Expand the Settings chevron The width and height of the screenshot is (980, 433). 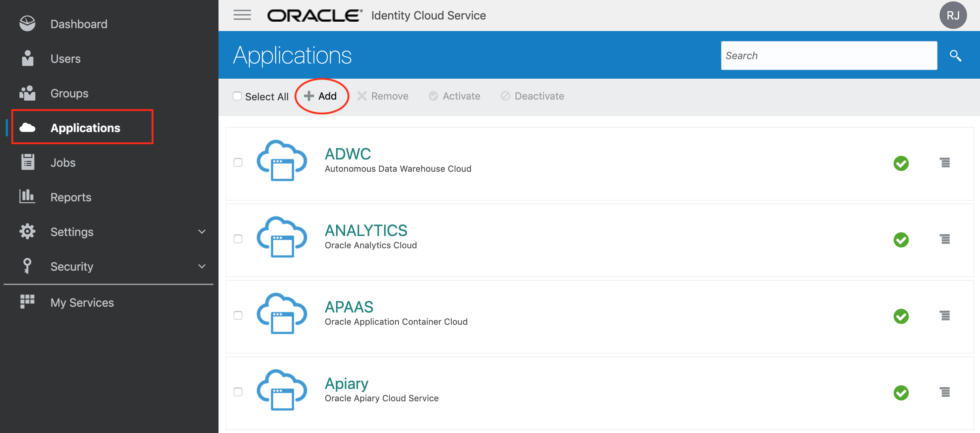202,232
